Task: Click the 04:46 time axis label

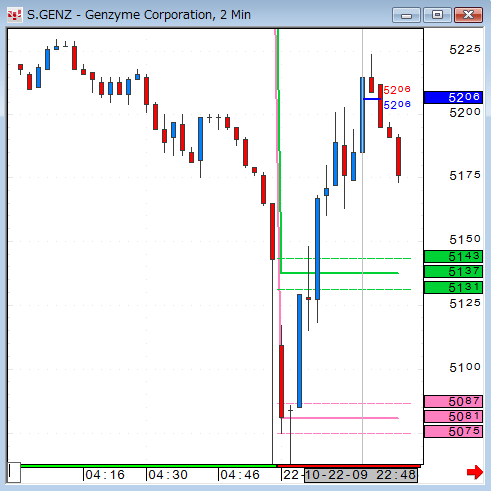Action: (240, 475)
